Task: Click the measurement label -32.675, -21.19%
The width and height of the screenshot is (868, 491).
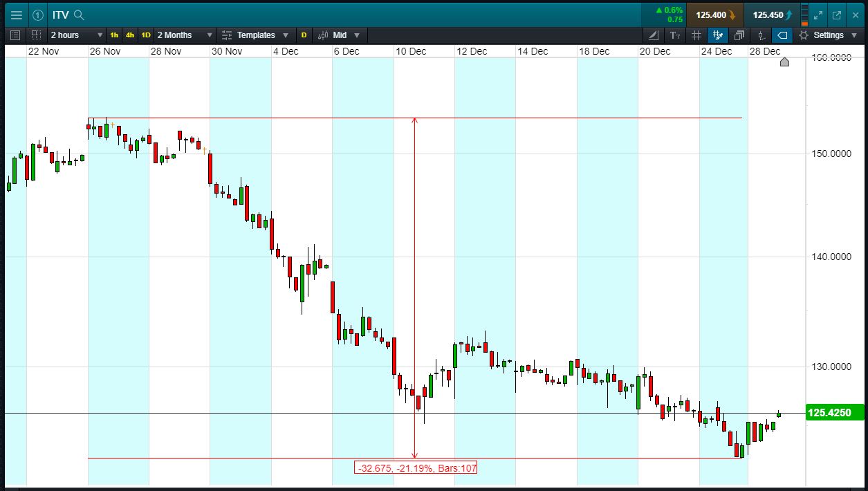Action: coord(416,468)
